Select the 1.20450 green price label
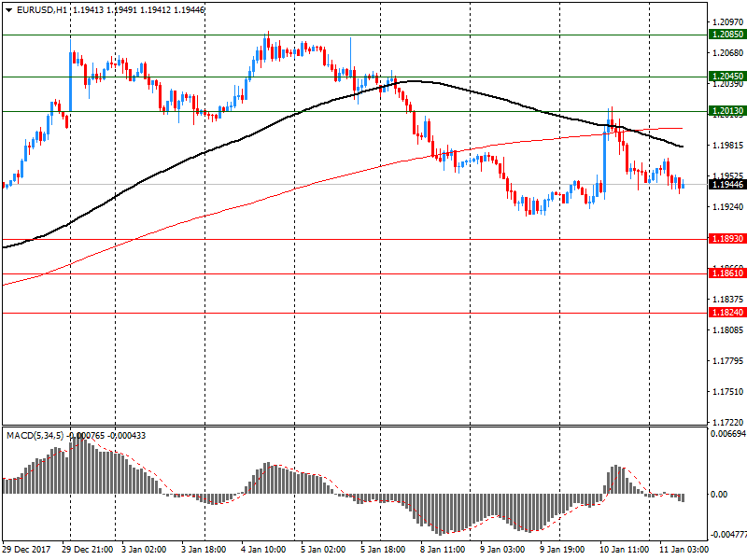This screenshot has height=560, width=747. tap(726, 77)
